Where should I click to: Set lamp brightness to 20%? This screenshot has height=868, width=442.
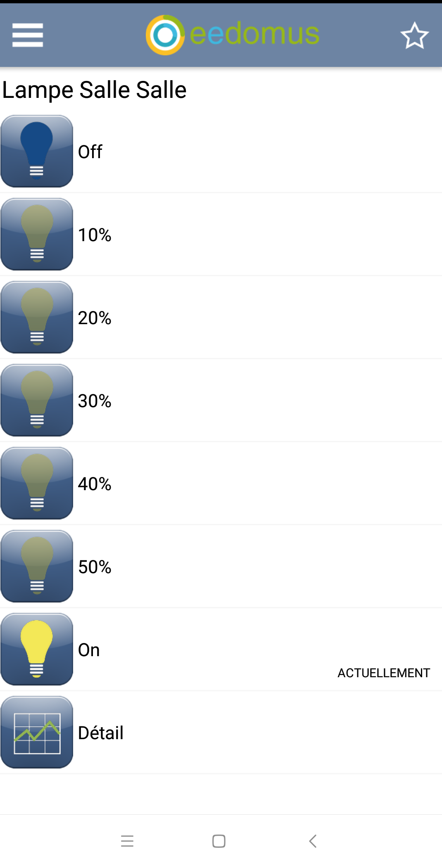click(x=221, y=317)
